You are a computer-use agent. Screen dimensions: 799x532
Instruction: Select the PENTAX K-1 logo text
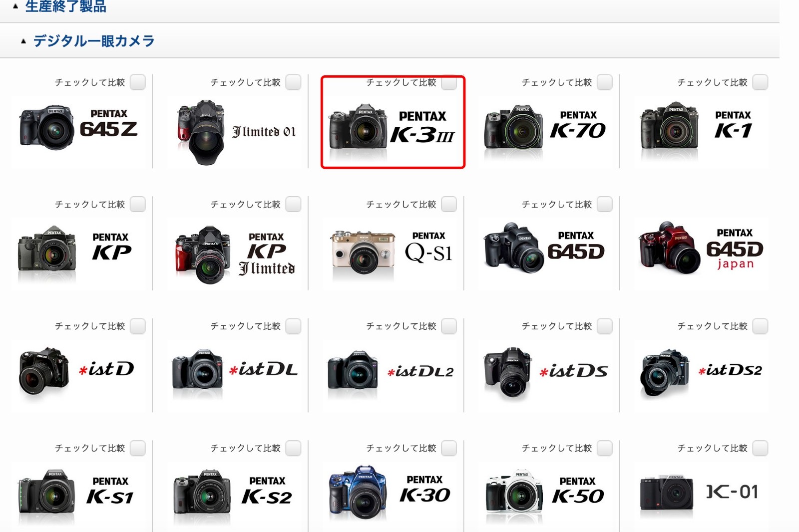(x=733, y=125)
